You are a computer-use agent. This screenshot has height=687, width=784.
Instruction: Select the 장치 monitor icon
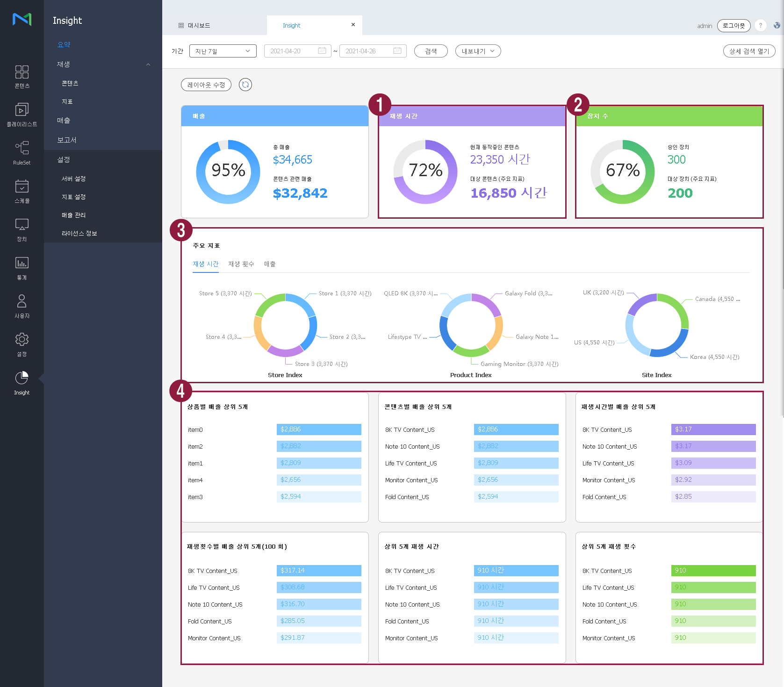22,229
